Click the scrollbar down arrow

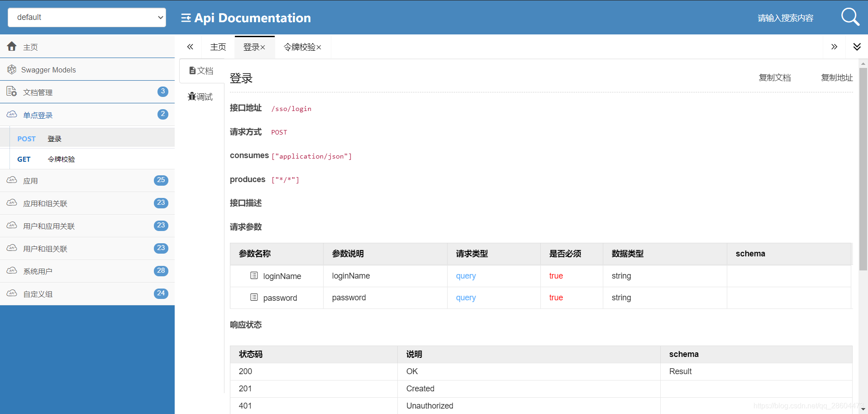click(x=863, y=409)
